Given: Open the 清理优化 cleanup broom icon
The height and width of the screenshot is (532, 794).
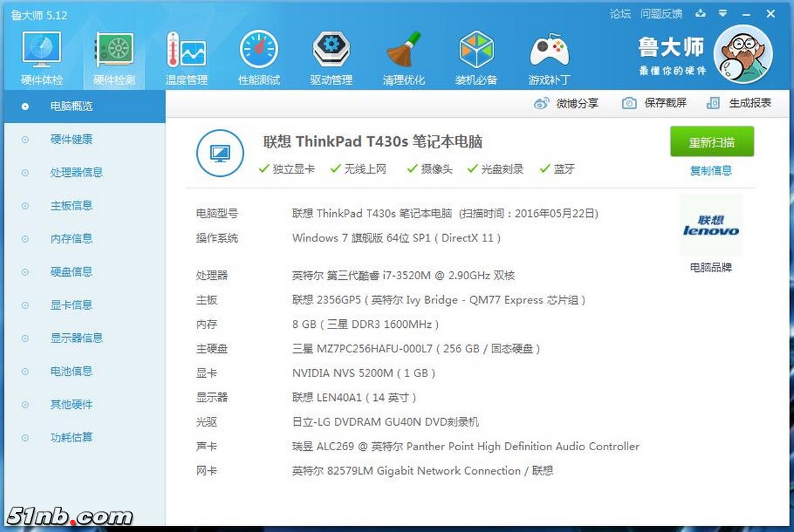Looking at the screenshot, I should click(x=403, y=52).
